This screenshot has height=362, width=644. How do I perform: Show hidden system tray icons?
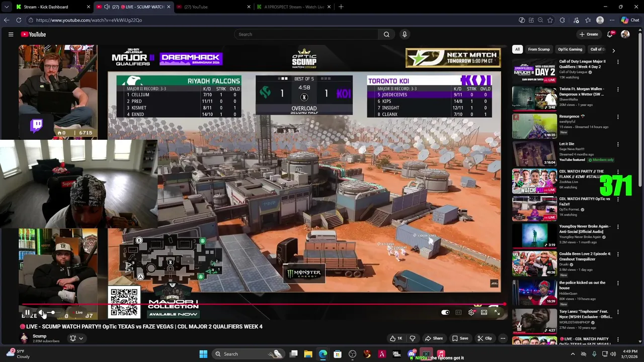pyautogui.click(x=573, y=354)
